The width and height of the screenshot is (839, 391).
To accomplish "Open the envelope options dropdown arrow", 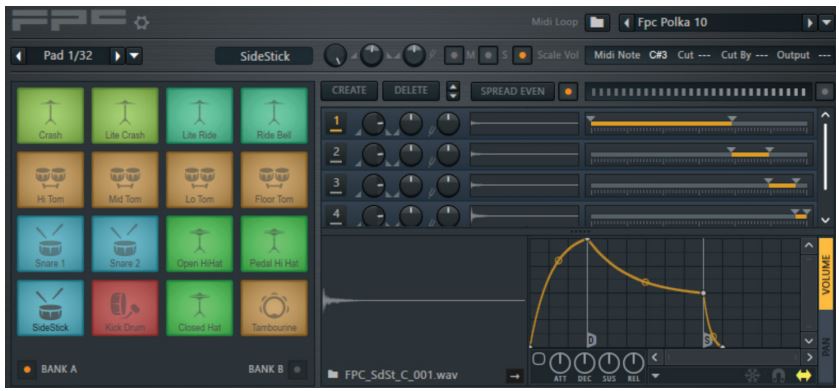I will [x=655, y=376].
